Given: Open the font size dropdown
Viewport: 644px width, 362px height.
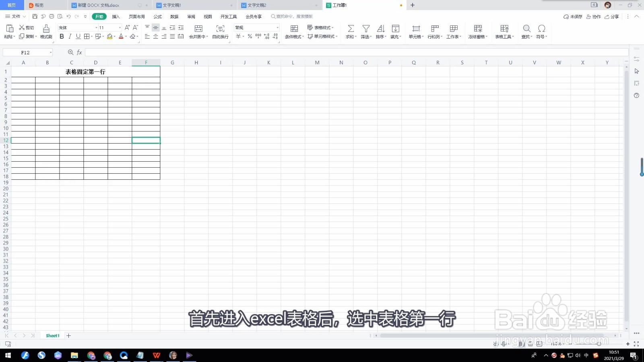Looking at the screenshot, I should click(x=119, y=27).
